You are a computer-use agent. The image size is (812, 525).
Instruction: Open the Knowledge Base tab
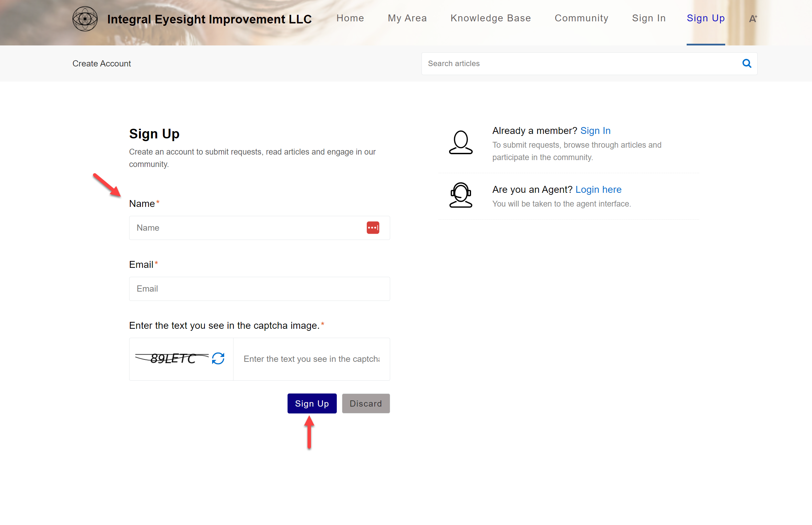pyautogui.click(x=490, y=18)
